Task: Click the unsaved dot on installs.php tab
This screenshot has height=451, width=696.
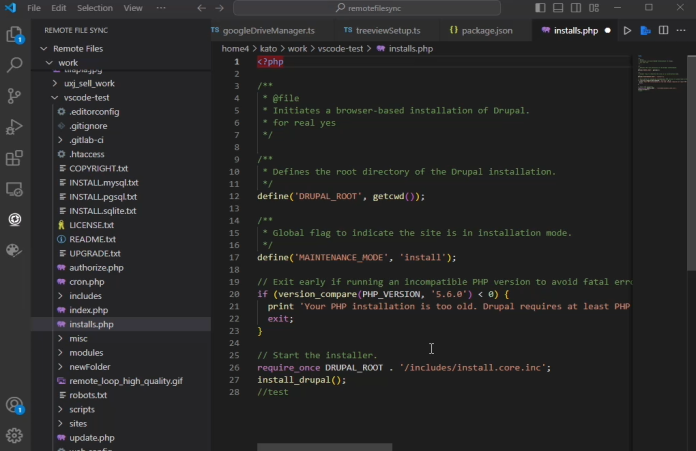Action: (608, 31)
